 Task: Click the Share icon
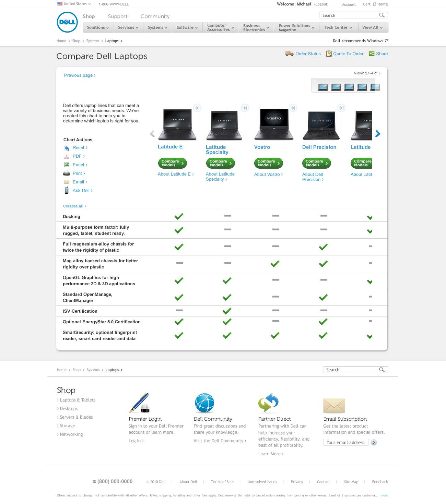click(x=372, y=53)
